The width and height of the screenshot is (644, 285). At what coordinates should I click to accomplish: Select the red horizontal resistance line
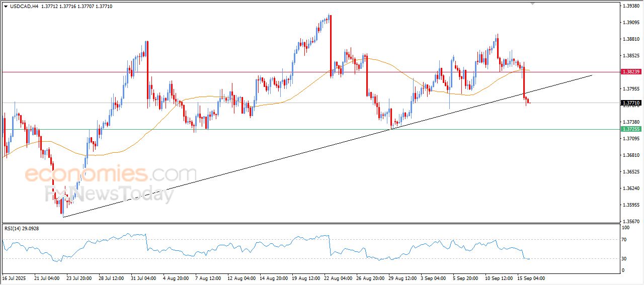tap(201, 72)
